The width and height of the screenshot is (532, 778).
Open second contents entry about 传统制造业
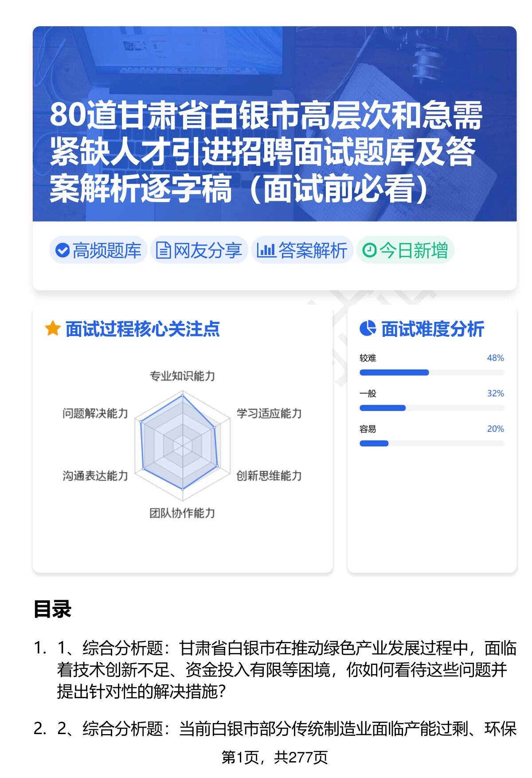pos(286,729)
